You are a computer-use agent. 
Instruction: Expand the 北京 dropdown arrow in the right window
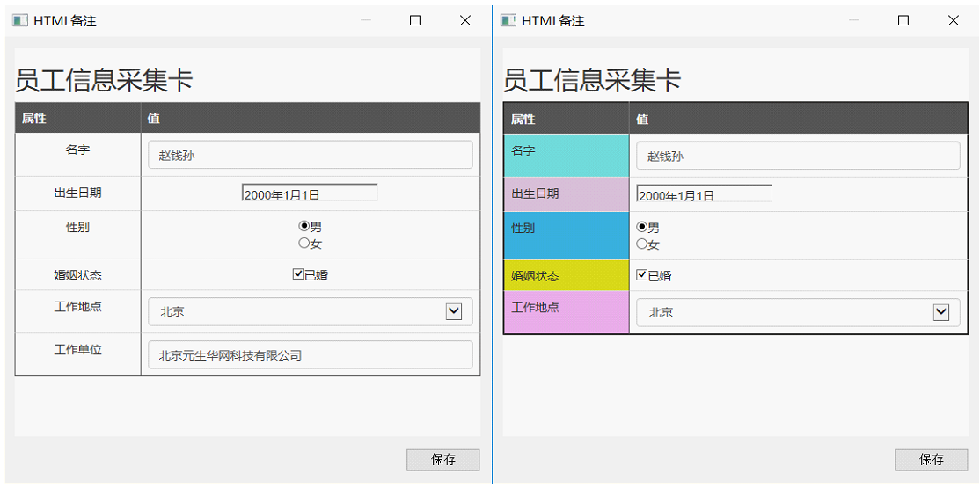click(x=940, y=312)
